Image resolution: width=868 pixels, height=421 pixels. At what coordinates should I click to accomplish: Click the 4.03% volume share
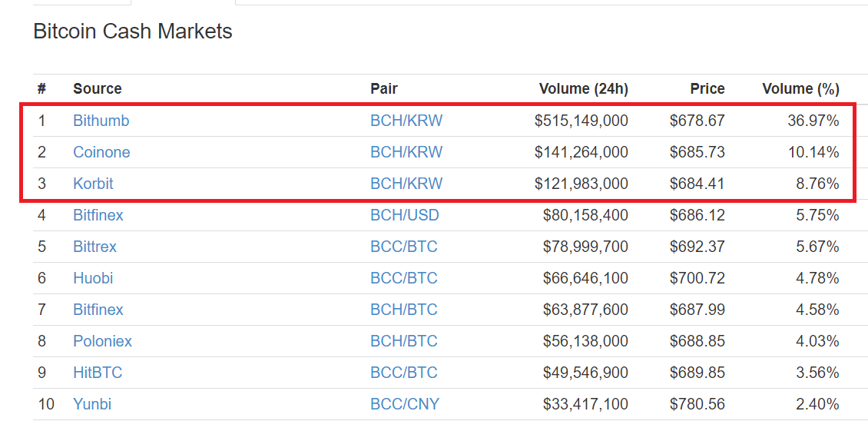(817, 341)
